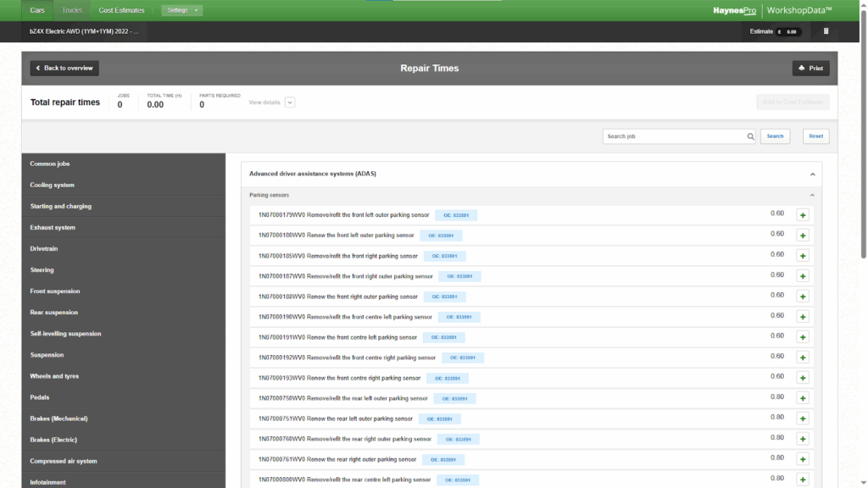Go back to overview

pyautogui.click(x=64, y=68)
